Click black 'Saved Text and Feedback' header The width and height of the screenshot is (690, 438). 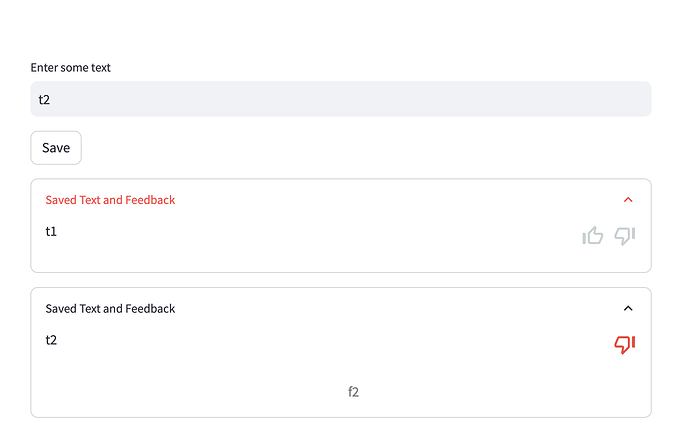click(110, 309)
